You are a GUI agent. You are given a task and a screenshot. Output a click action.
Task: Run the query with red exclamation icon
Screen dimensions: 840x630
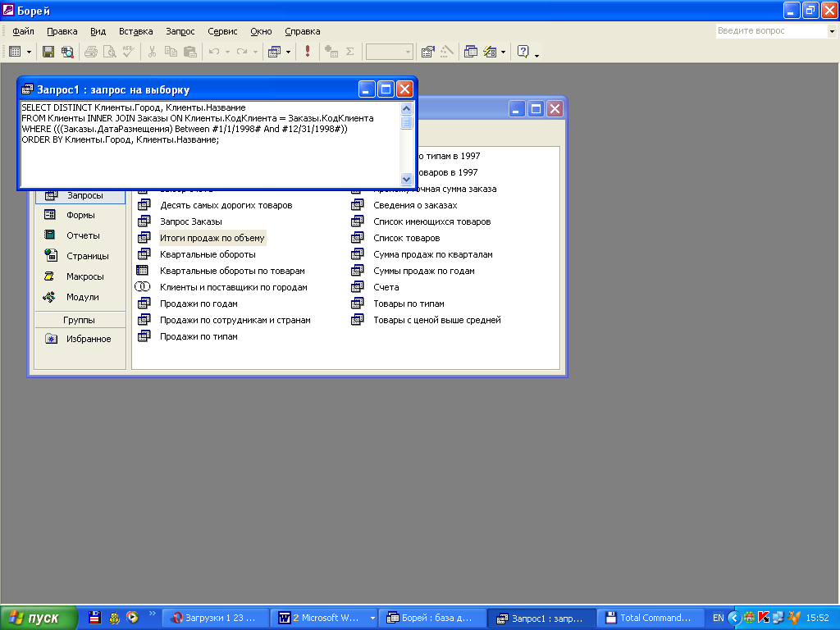[x=308, y=52]
